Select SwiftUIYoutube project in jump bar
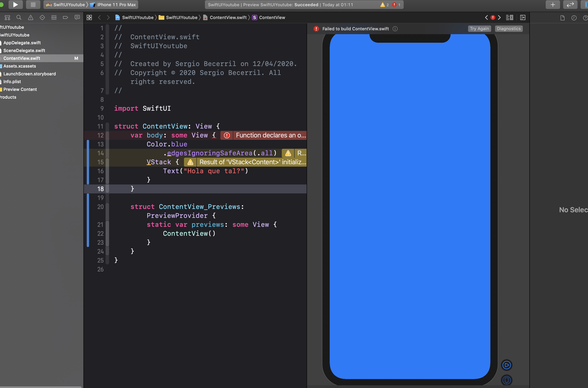588x388 pixels. tap(134, 17)
